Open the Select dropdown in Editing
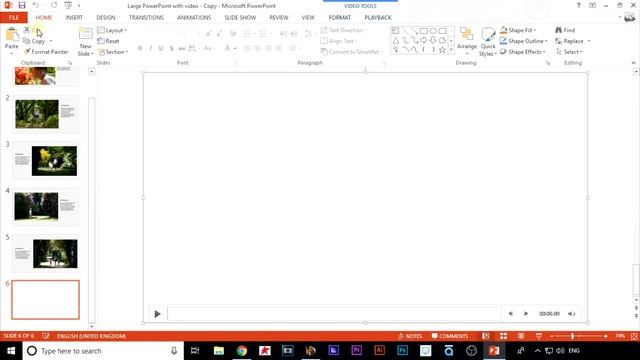Viewport: 640px width, 360px height. point(569,52)
